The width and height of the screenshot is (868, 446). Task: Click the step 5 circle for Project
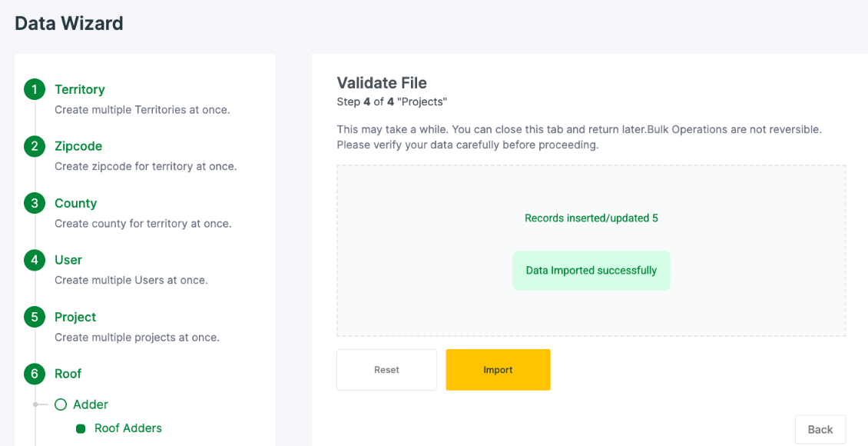tap(35, 317)
